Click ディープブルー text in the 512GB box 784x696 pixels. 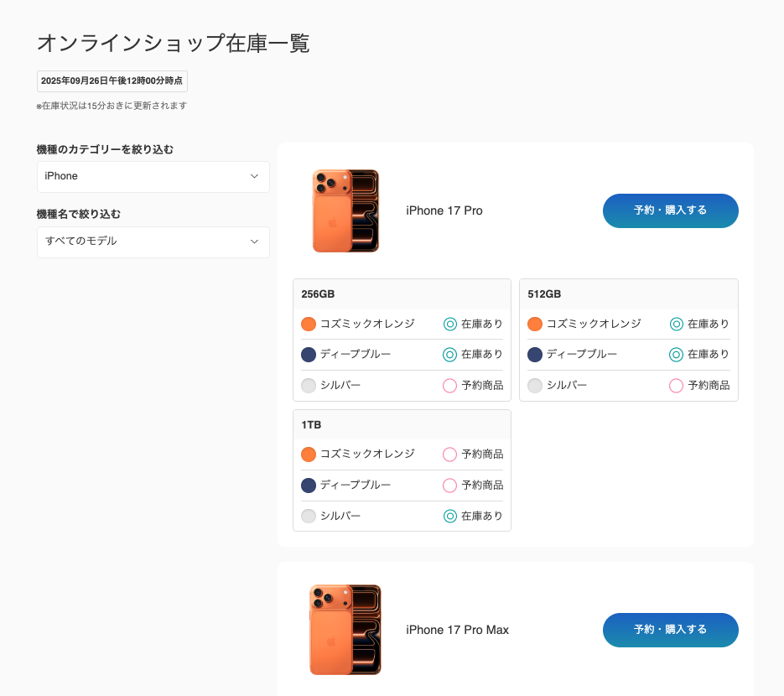coord(582,355)
